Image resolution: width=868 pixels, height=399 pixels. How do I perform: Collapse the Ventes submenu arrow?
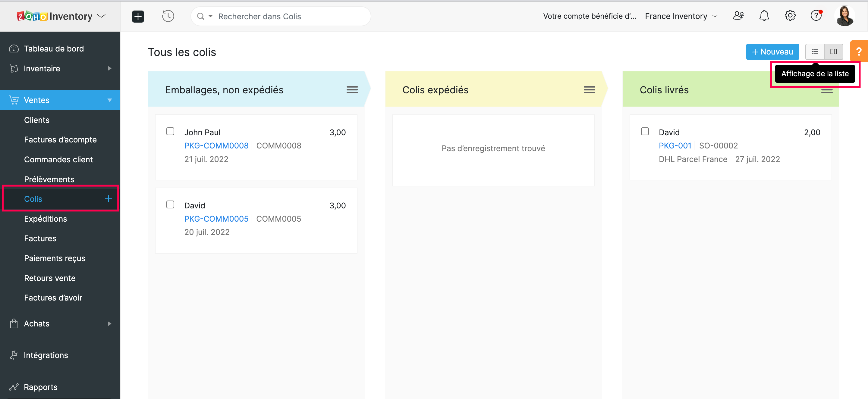109,100
